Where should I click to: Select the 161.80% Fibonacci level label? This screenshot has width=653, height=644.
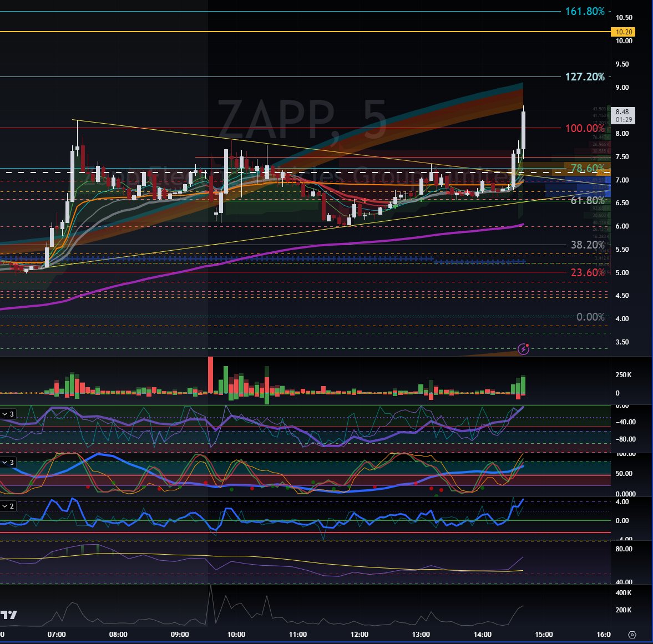tap(585, 11)
